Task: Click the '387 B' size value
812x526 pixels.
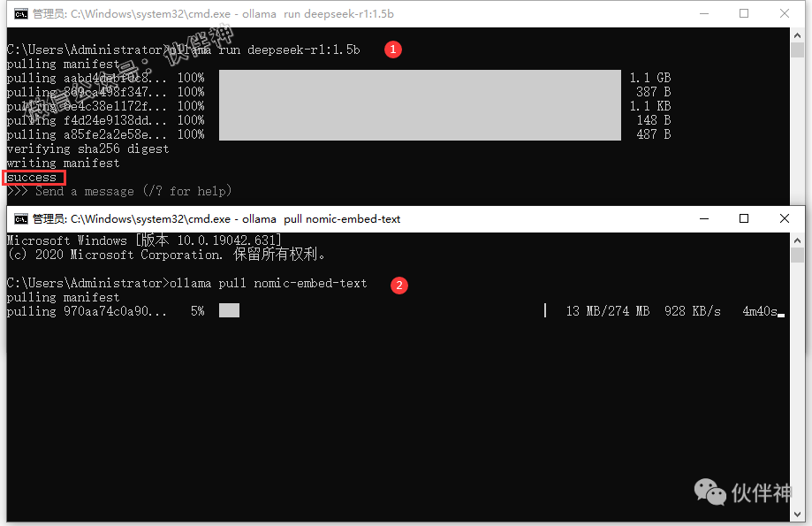Action: (x=654, y=92)
